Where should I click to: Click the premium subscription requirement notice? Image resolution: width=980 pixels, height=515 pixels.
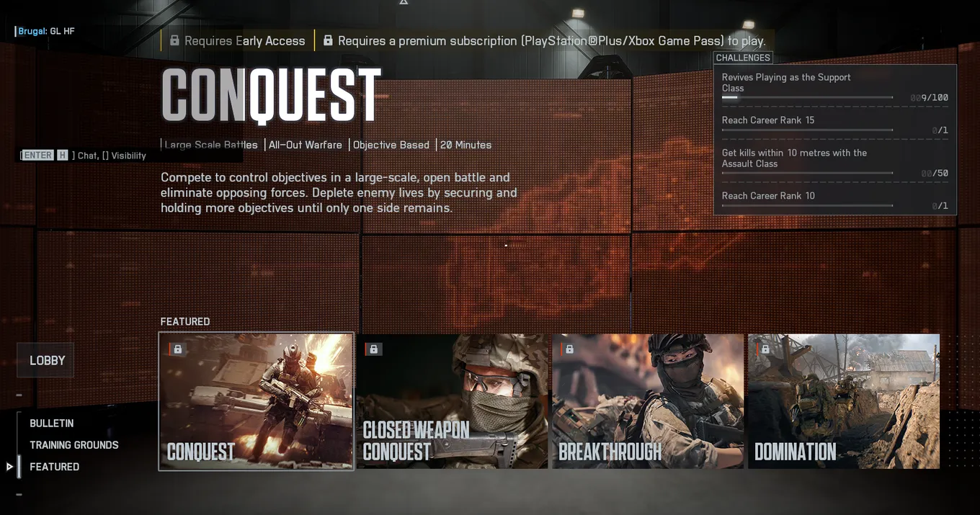pyautogui.click(x=544, y=41)
